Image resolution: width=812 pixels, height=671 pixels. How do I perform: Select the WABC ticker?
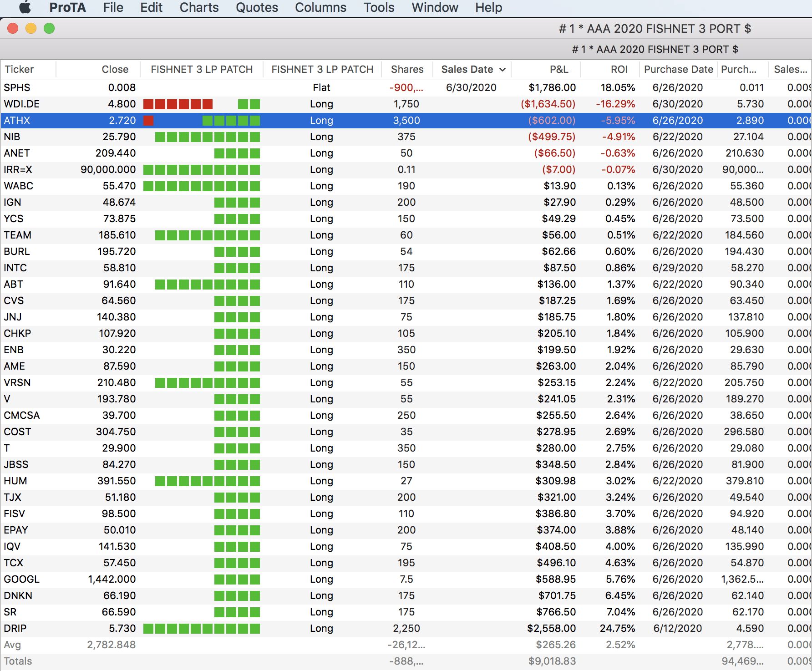point(18,186)
